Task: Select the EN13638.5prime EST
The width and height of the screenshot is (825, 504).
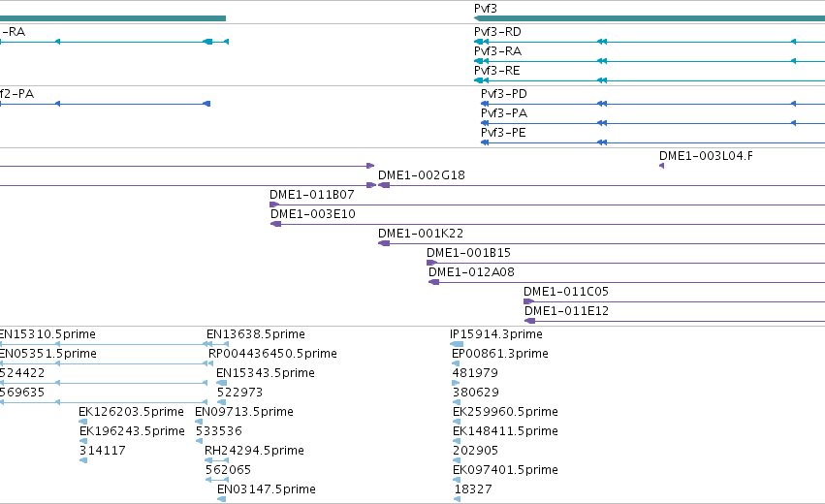Action: pyautogui.click(x=255, y=334)
